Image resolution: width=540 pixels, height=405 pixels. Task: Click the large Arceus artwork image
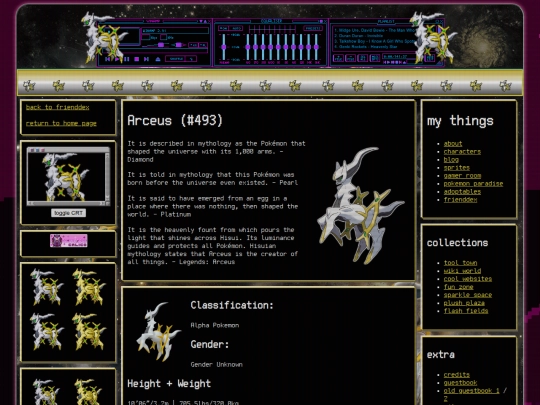360,205
